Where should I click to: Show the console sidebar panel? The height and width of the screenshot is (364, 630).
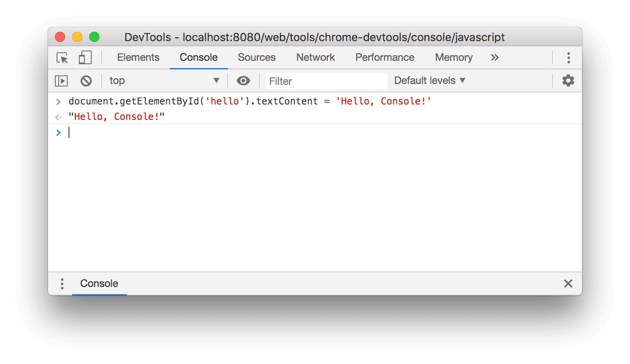pos(61,81)
